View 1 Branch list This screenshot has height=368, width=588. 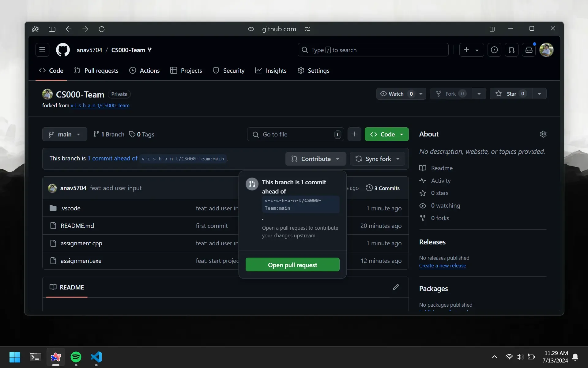(109, 134)
